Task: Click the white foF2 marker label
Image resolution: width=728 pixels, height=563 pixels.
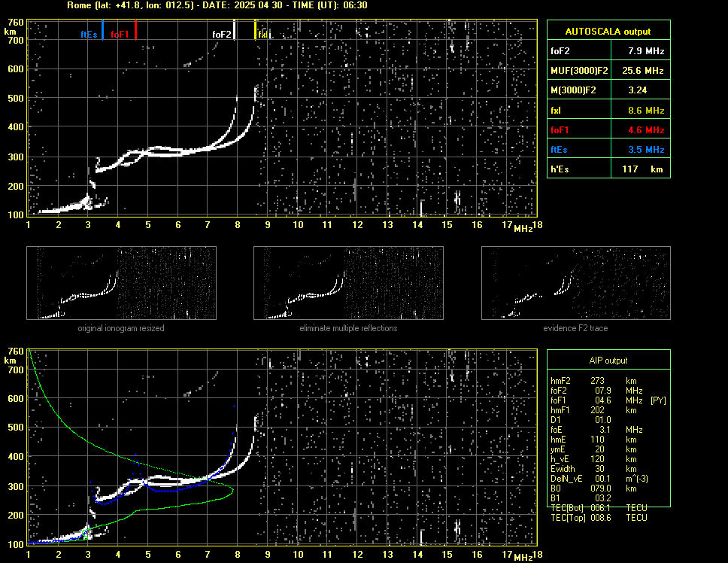Action: pyautogui.click(x=221, y=35)
